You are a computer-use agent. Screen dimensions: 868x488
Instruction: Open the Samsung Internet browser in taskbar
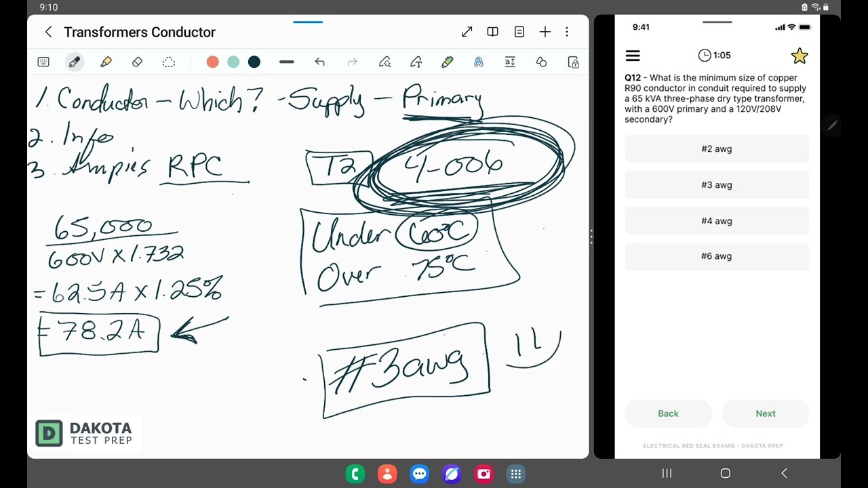pyautogui.click(x=452, y=474)
